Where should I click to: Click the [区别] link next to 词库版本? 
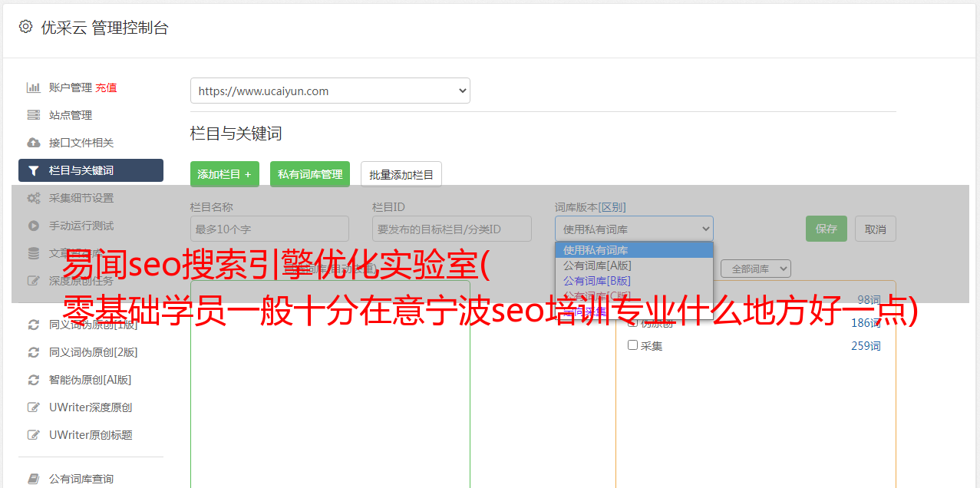[613, 207]
